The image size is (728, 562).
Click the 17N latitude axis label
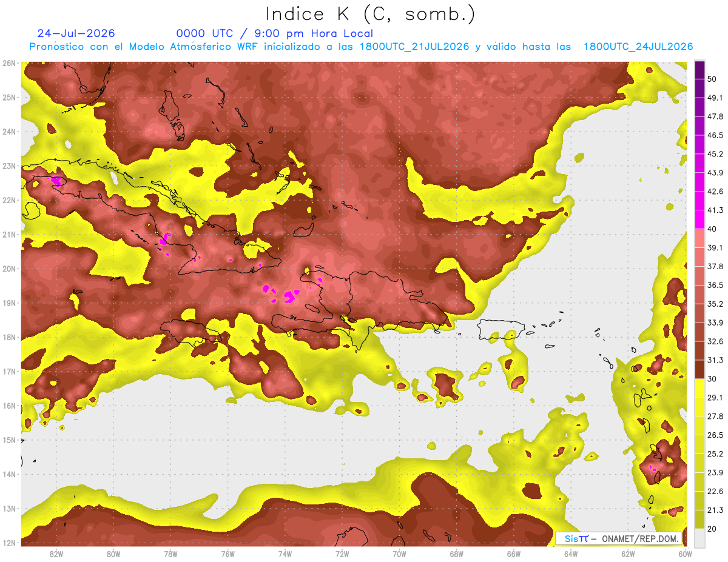[9, 372]
